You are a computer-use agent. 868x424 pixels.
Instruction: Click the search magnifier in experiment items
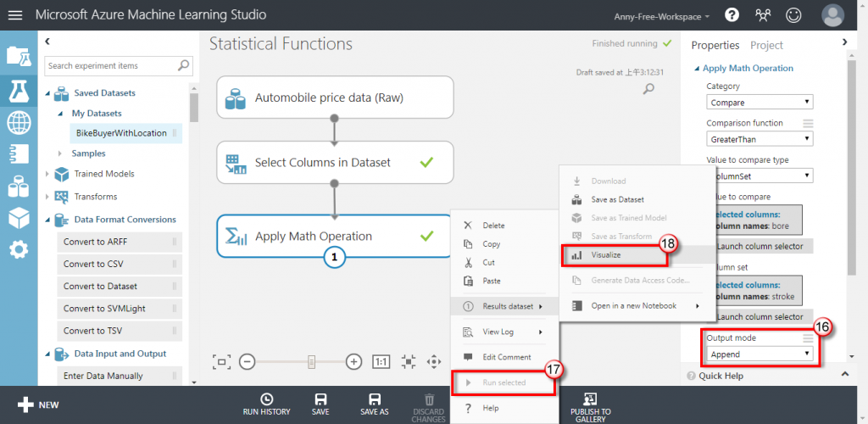pos(183,65)
